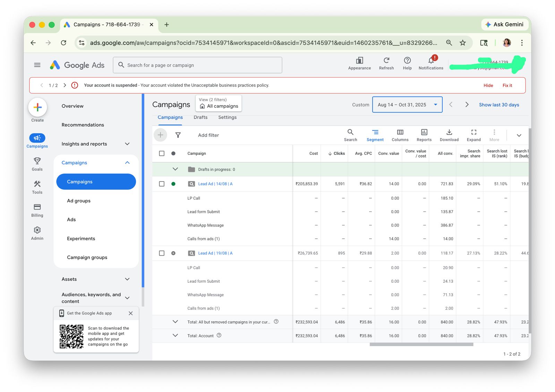Open Segment tool in table toolbar
The height and width of the screenshot is (392, 555).
pyautogui.click(x=375, y=135)
